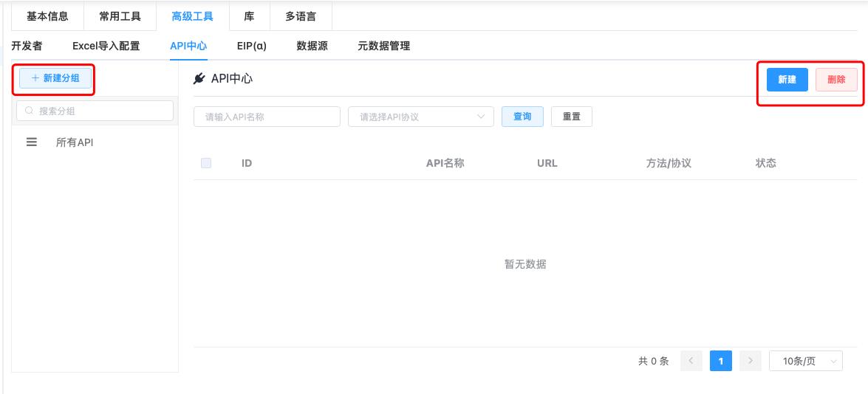
Task: Click the blue 新建 button
Action: click(x=787, y=80)
